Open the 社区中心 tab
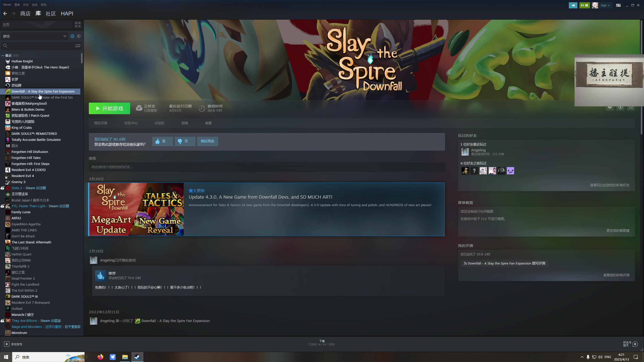Image resolution: width=644 pixels, height=362 pixels. pyautogui.click(x=131, y=123)
